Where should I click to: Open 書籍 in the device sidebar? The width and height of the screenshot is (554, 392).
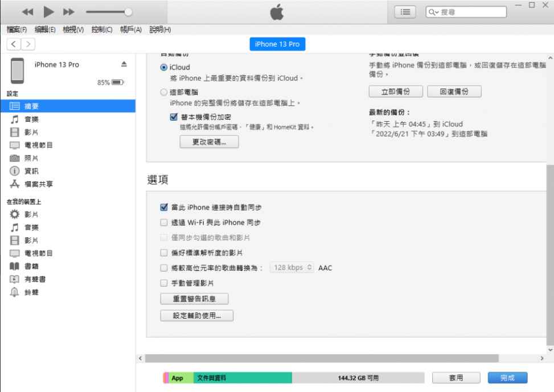point(31,266)
